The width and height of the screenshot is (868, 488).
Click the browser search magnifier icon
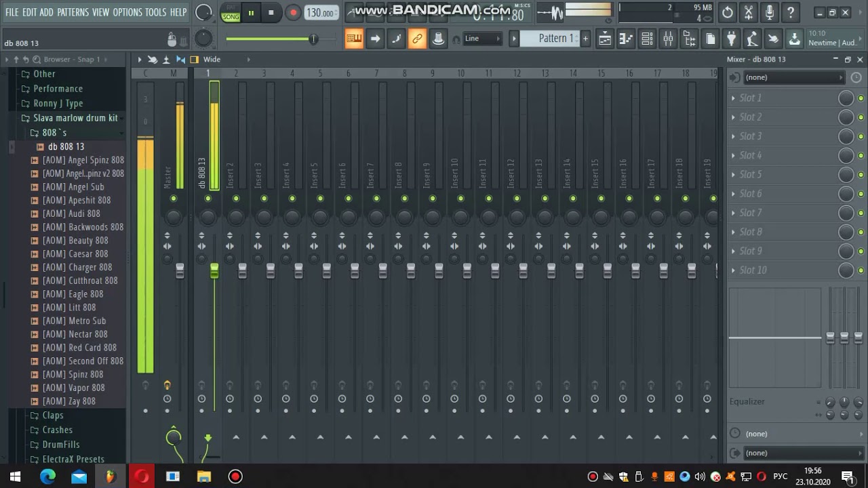pyautogui.click(x=37, y=60)
